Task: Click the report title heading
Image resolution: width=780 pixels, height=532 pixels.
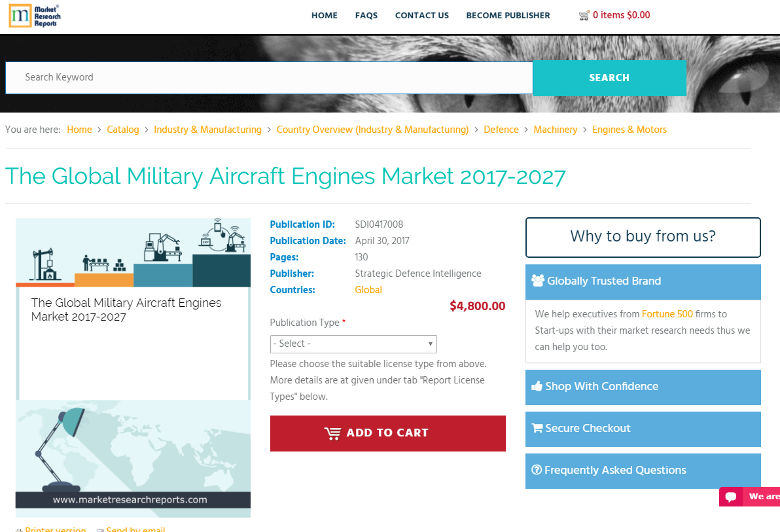Action: pyautogui.click(x=285, y=176)
